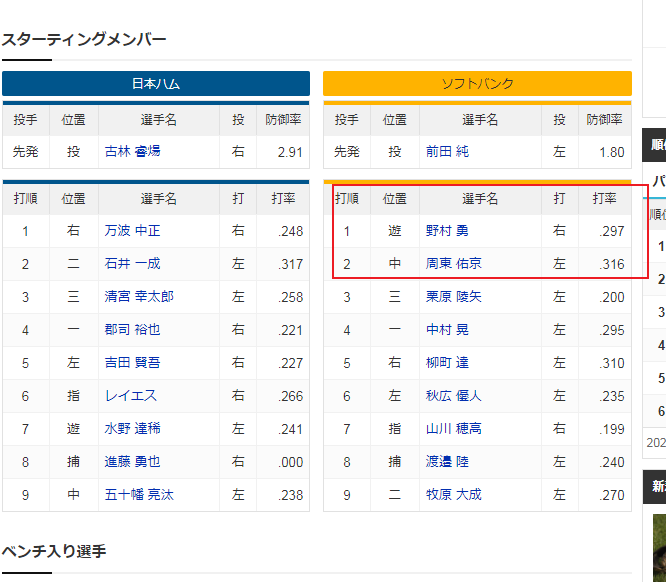The height and width of the screenshot is (582, 666).
Task: Select batting average .270
Action: click(x=612, y=495)
